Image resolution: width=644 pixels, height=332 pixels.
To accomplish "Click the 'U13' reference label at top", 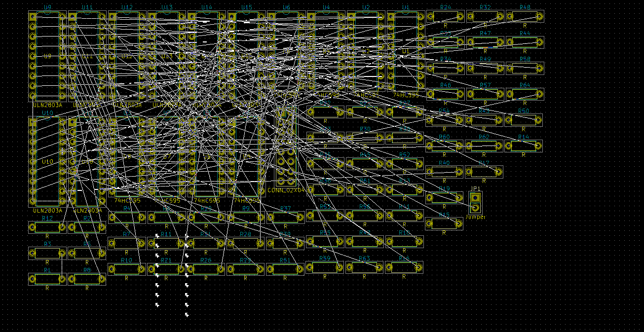I will (x=167, y=7).
